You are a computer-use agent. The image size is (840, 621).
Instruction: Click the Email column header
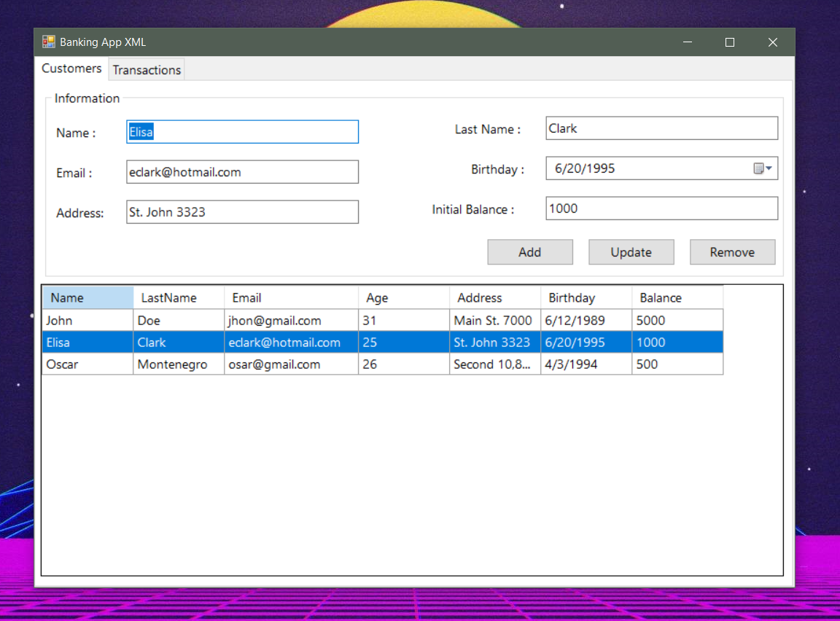pyautogui.click(x=291, y=297)
